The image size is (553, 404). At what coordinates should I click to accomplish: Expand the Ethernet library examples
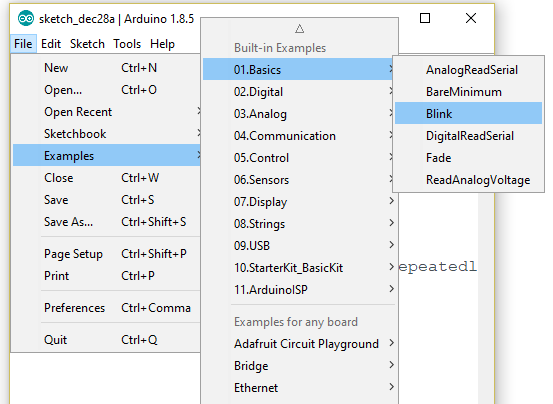tap(299, 387)
